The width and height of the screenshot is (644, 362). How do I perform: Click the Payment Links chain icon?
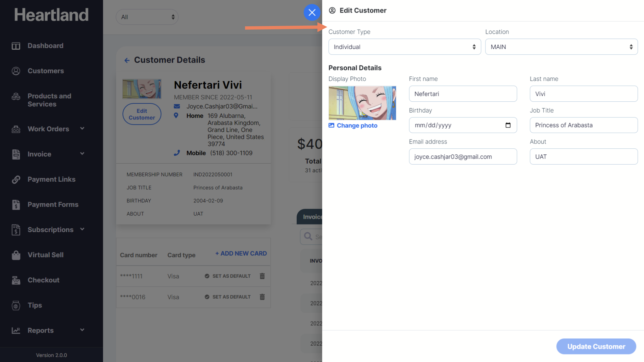(16, 179)
